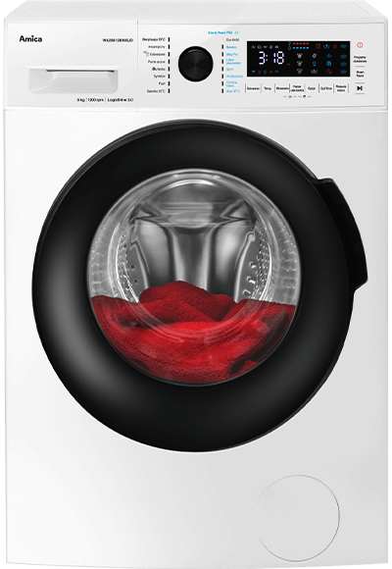Click the Wirowanie spin button
This screenshot has width=392, height=569.
[282, 88]
